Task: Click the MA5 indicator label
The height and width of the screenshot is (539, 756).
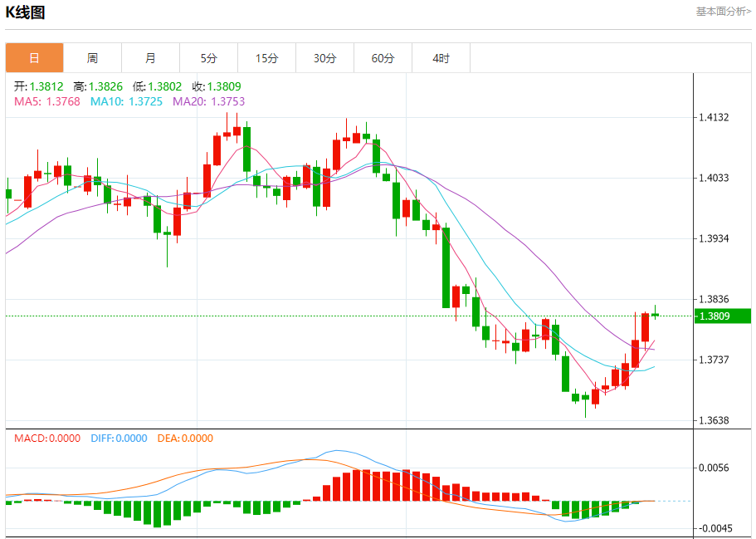Action: (x=46, y=101)
